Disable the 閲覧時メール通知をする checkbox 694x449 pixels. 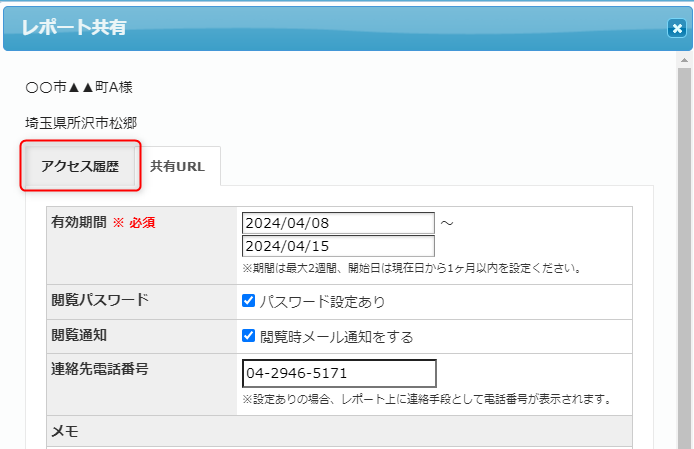click(249, 336)
